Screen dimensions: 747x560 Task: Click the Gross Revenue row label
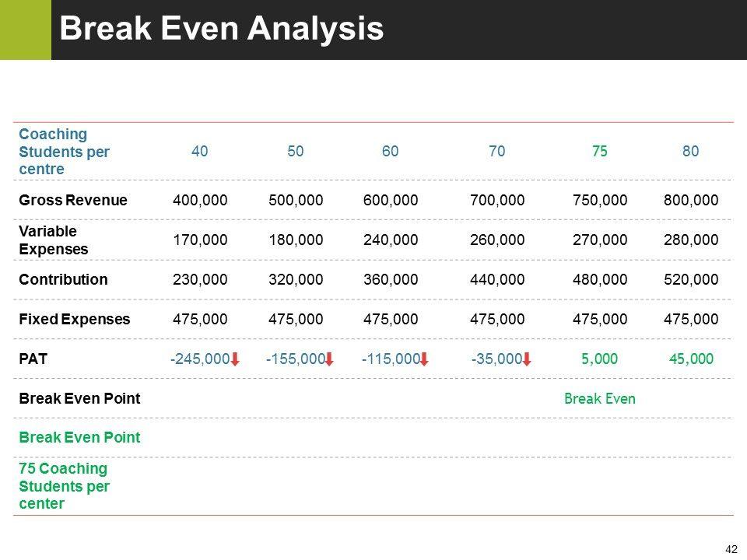click(x=73, y=200)
